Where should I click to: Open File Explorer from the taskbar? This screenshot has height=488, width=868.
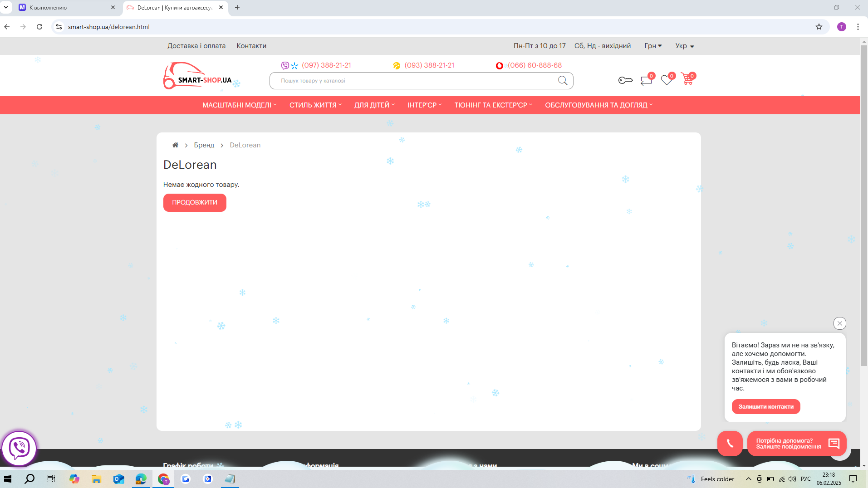96,479
